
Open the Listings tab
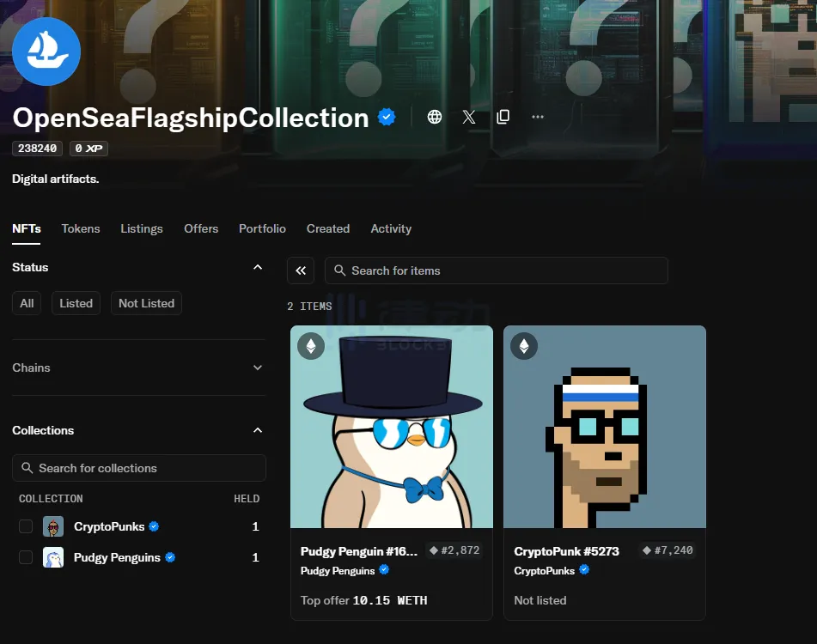pyautogui.click(x=142, y=228)
